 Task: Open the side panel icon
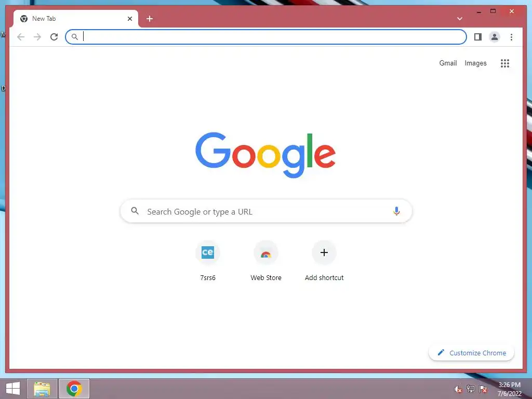[478, 37]
